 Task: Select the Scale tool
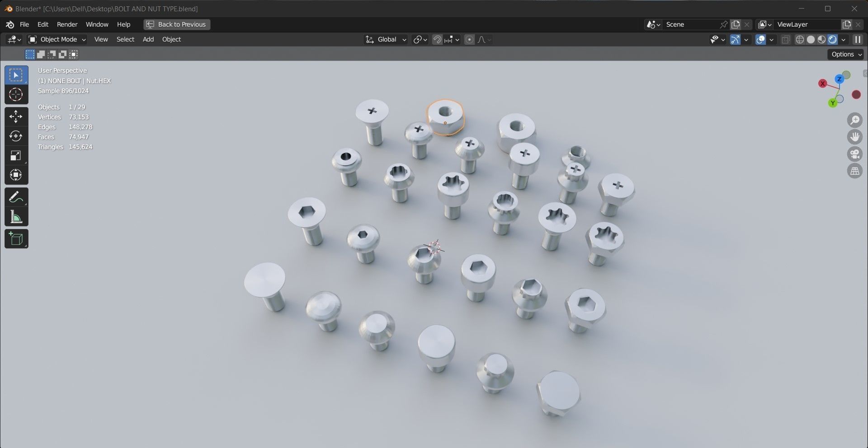pos(16,155)
